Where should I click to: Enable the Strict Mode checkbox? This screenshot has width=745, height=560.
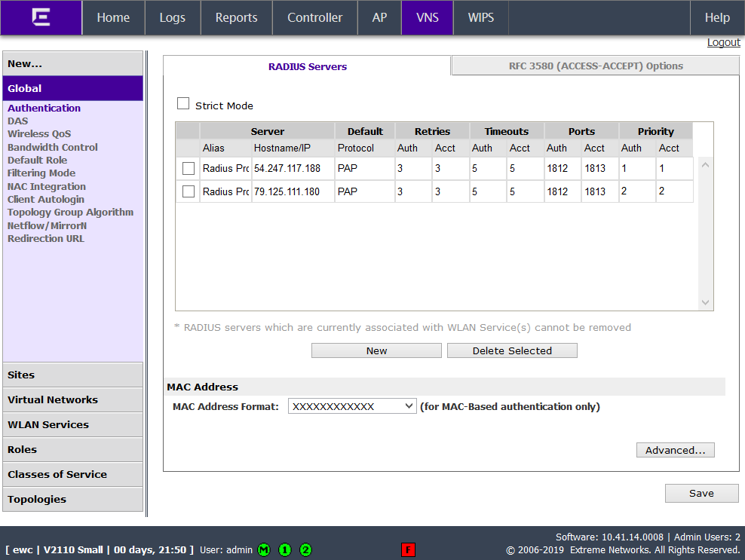(x=183, y=103)
